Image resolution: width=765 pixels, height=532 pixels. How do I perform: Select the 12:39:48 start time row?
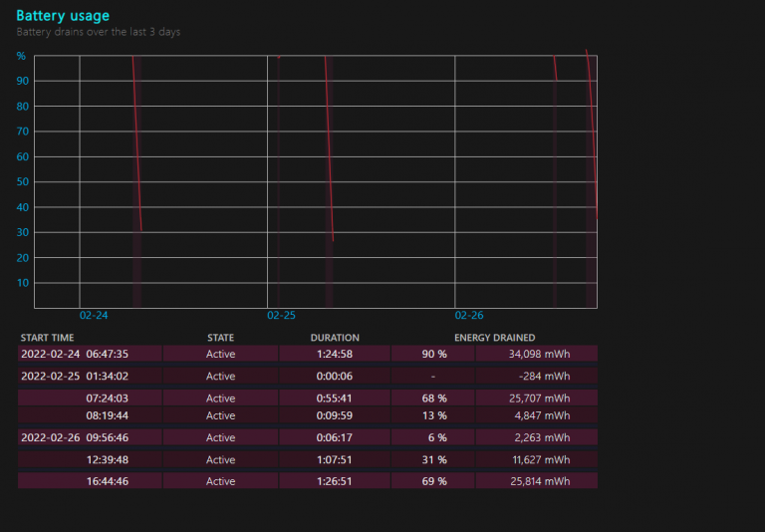tap(107, 460)
